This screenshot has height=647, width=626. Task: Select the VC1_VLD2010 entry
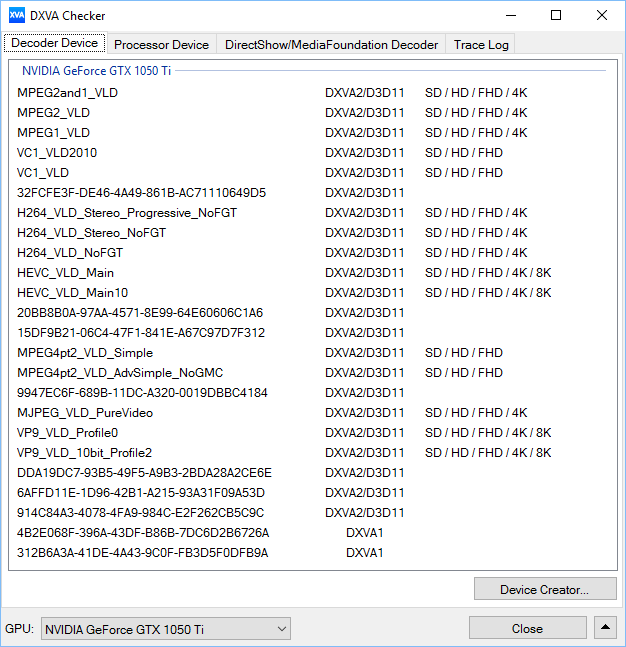57,153
